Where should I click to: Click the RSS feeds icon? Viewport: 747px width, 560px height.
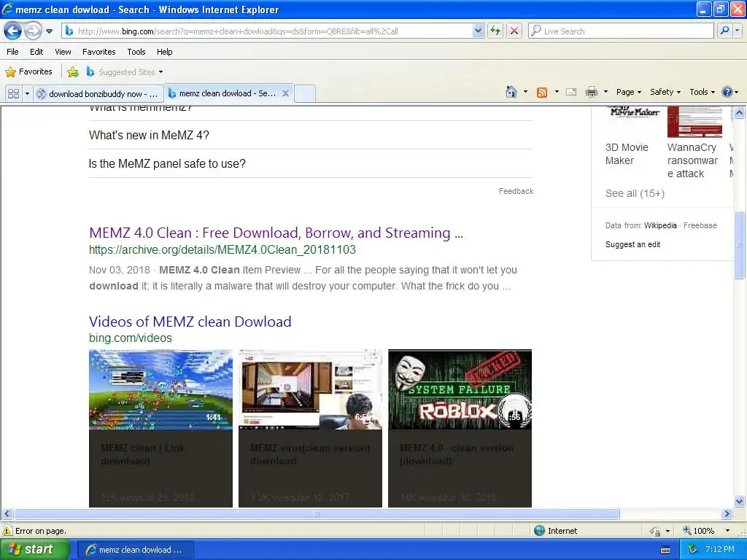tap(542, 93)
